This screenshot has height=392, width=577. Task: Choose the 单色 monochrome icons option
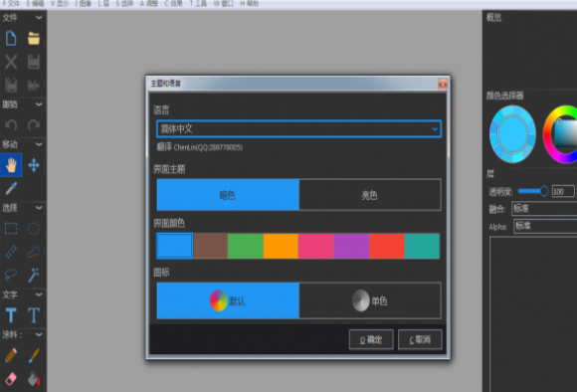tap(370, 300)
